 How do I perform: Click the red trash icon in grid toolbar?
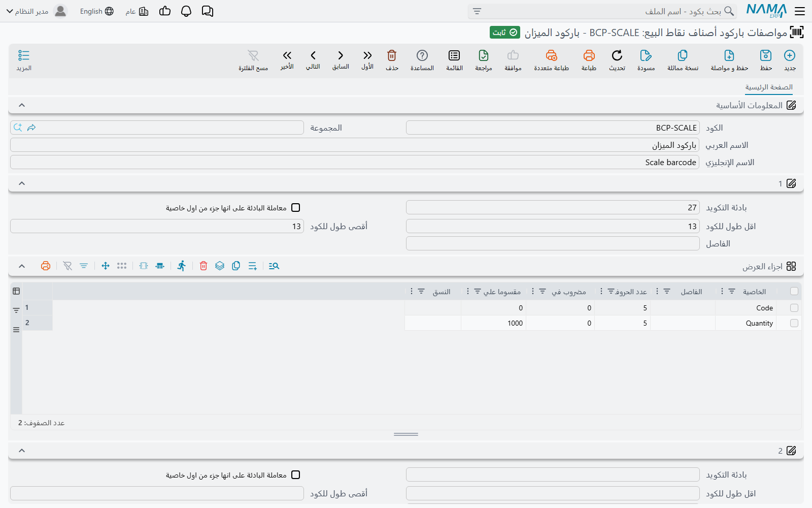[x=204, y=266]
